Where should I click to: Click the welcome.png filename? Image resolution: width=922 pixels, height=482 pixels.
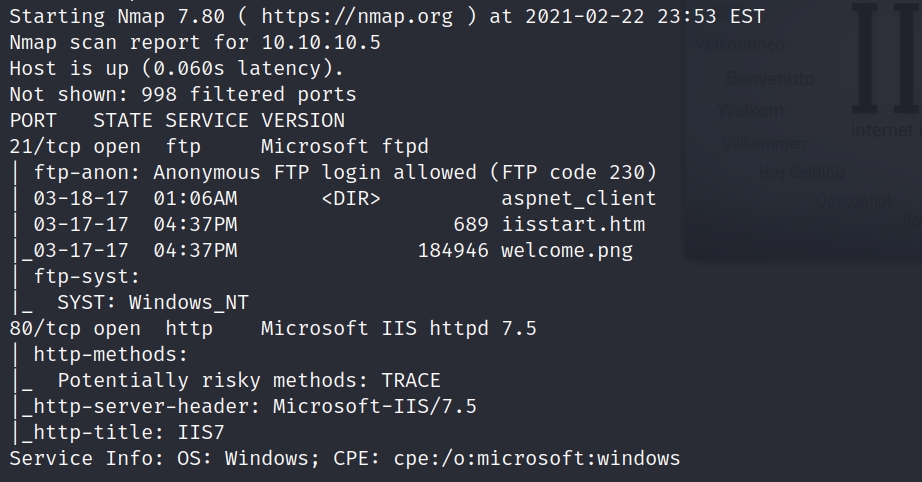click(x=567, y=251)
